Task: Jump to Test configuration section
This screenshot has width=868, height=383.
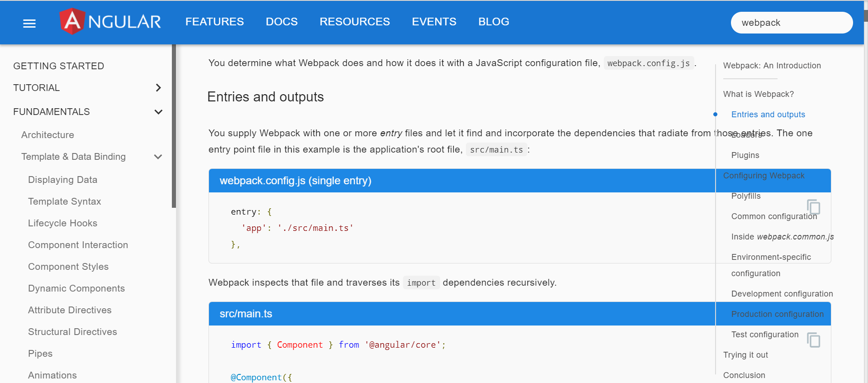Action: point(765,335)
